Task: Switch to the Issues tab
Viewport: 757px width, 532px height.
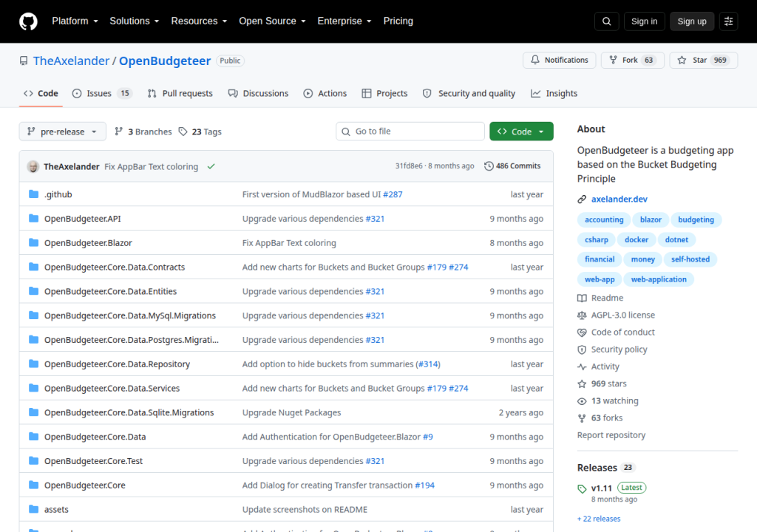Action: click(x=102, y=93)
